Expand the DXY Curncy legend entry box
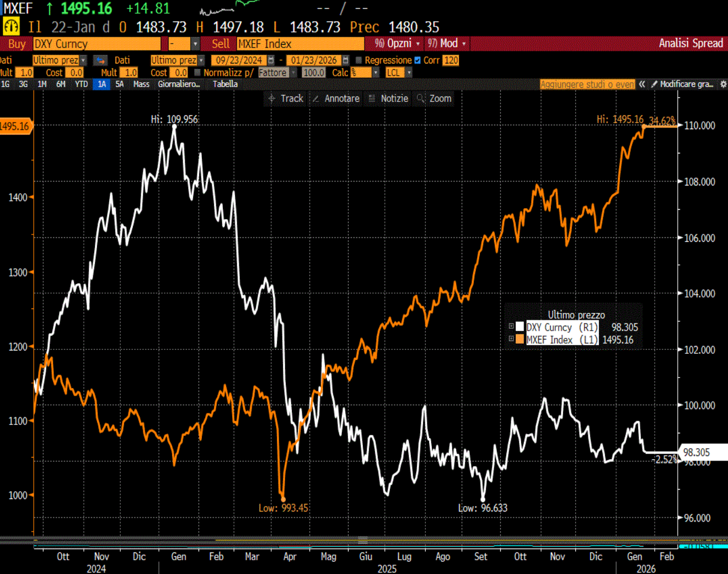Screen dimensions: 728x574 coord(511,326)
